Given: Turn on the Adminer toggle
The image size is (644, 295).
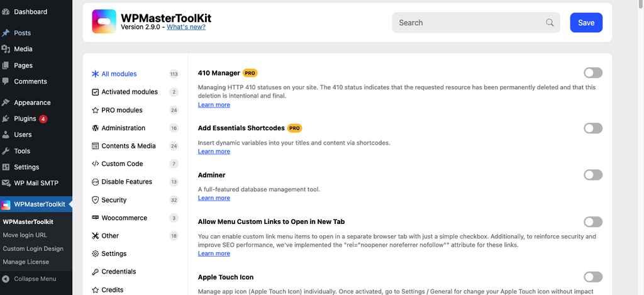Looking at the screenshot, I should (593, 175).
